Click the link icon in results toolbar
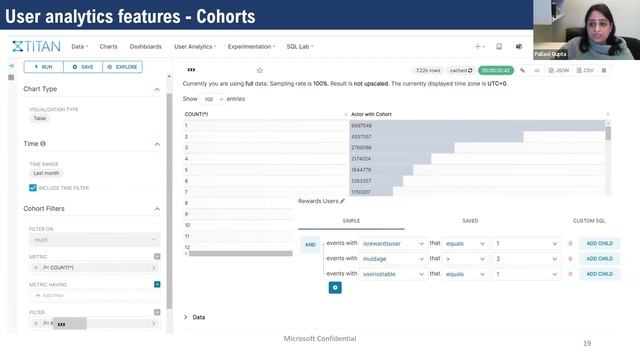Image resolution: width=640 pixels, height=360 pixels. [522, 71]
